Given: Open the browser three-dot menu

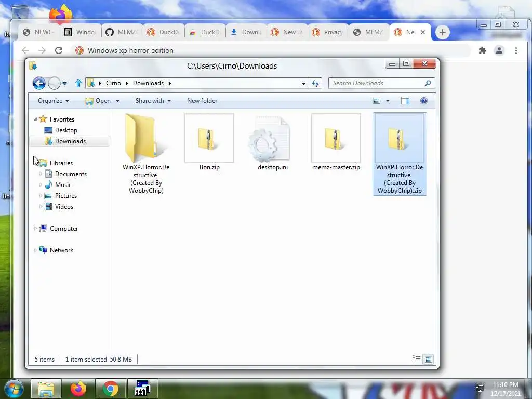Looking at the screenshot, I should pos(516,50).
